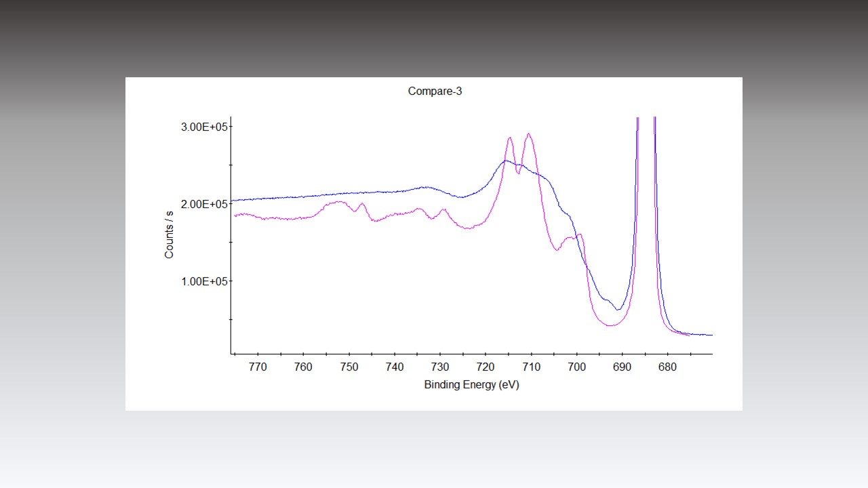868x488 pixels.
Task: Click the 680 tick label on the x-axis
Action: click(x=669, y=365)
